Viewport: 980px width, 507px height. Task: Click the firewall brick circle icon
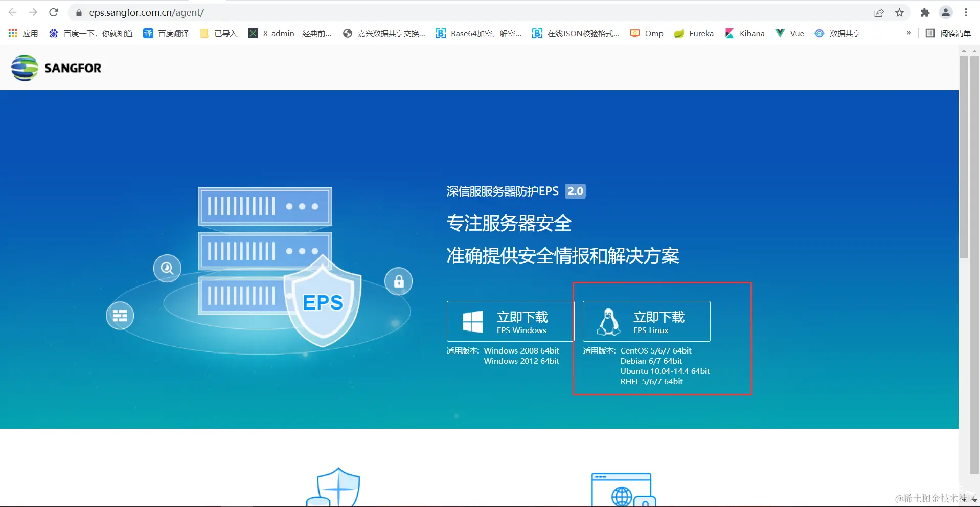(120, 315)
